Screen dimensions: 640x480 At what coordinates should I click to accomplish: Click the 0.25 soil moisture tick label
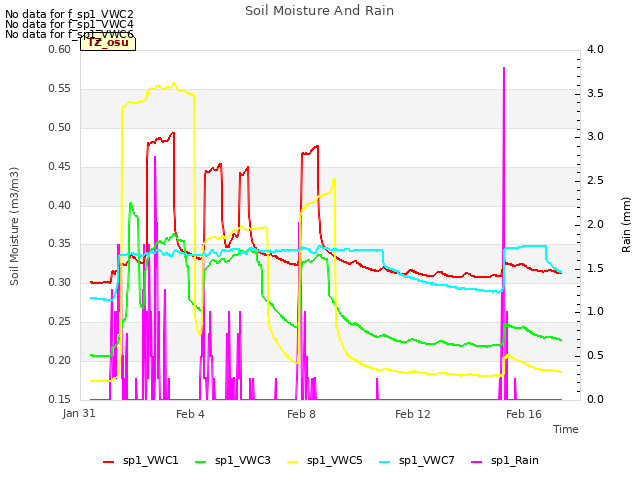[x=59, y=322]
